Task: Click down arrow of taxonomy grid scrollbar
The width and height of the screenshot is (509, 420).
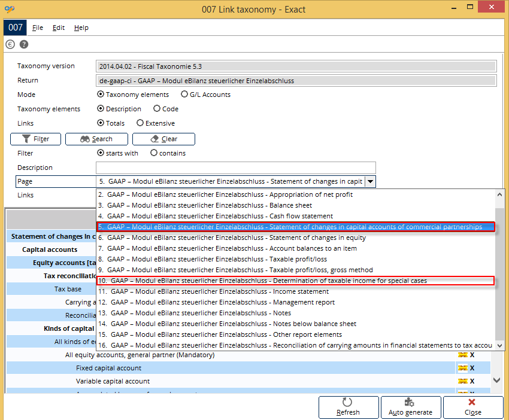Action: [496, 380]
